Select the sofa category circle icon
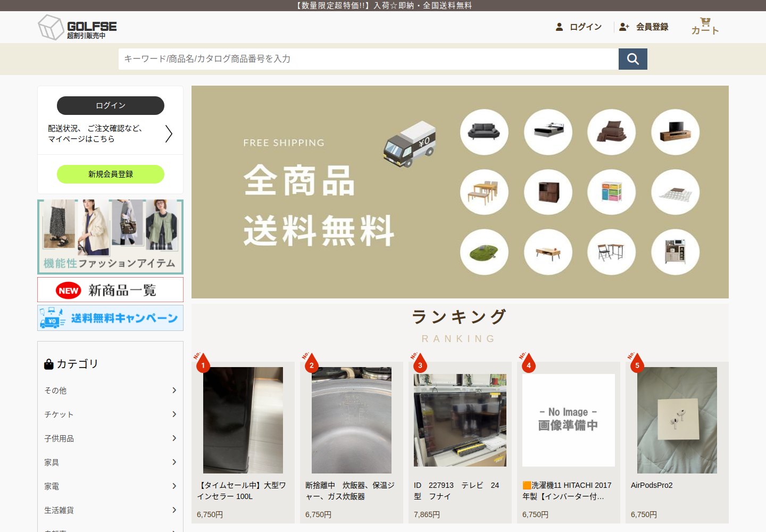Viewport: 766px width, 532px height. [x=484, y=132]
